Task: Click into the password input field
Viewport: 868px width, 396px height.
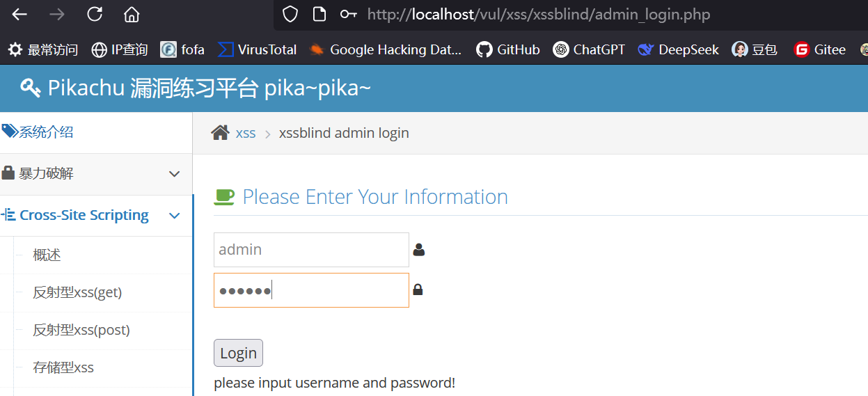Action: tap(310, 290)
